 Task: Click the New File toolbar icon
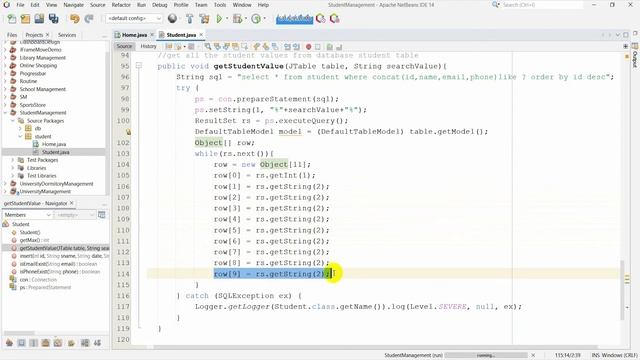pos(11,19)
